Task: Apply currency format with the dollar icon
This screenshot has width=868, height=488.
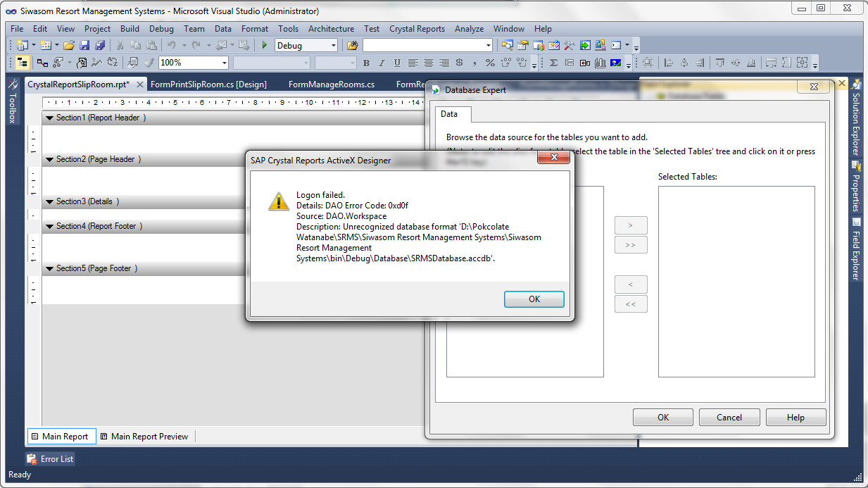Action: click(459, 63)
